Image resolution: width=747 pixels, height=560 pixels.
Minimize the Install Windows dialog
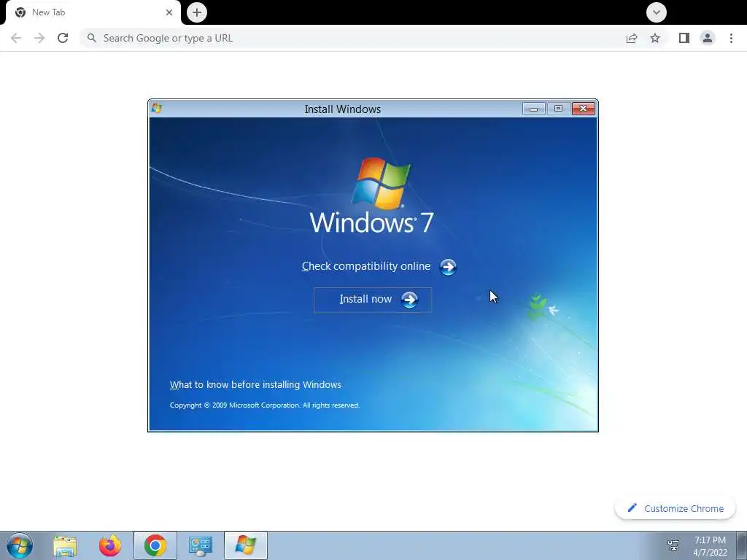pos(533,109)
